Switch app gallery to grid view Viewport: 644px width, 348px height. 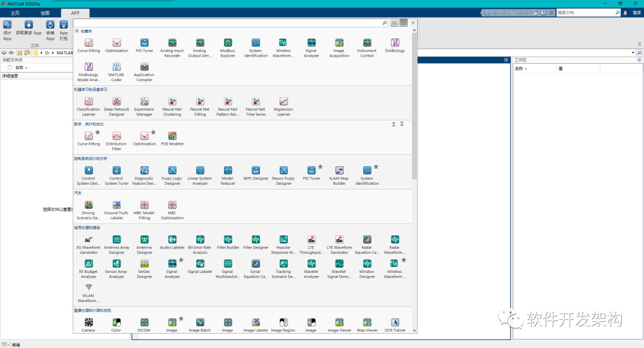pos(404,23)
